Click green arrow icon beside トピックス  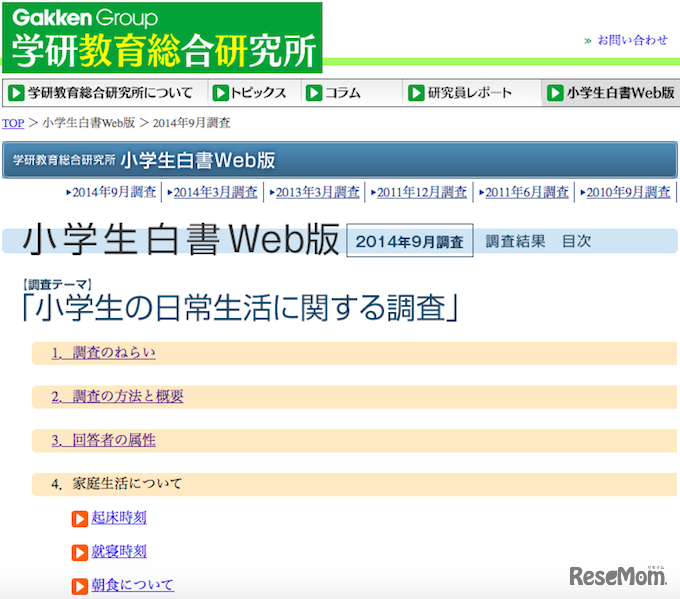220,93
